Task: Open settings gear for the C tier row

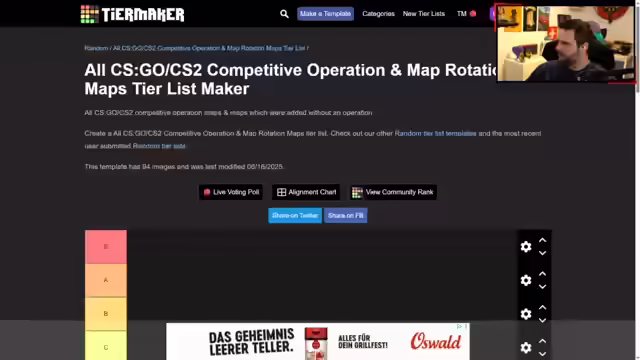Action: click(x=526, y=347)
